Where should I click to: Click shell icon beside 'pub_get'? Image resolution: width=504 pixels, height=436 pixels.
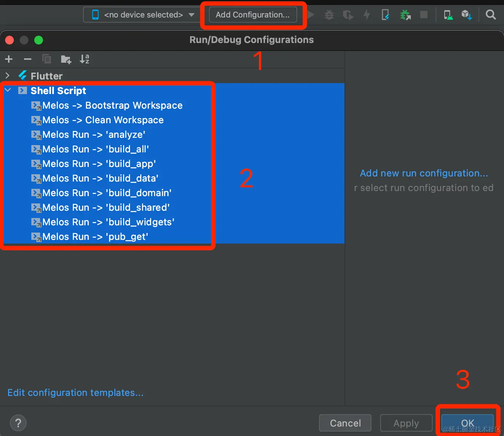(36, 237)
